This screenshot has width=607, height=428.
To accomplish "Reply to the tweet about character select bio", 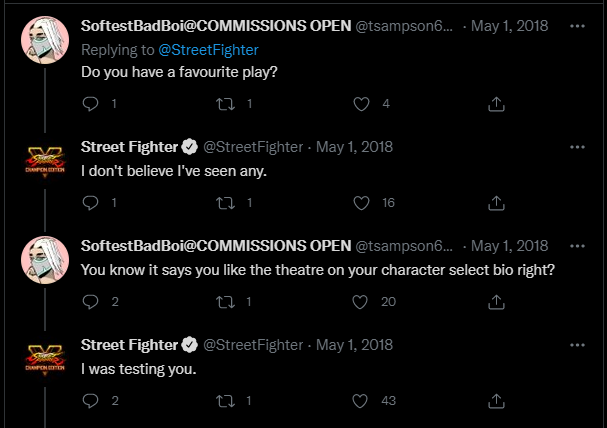I will [x=90, y=301].
